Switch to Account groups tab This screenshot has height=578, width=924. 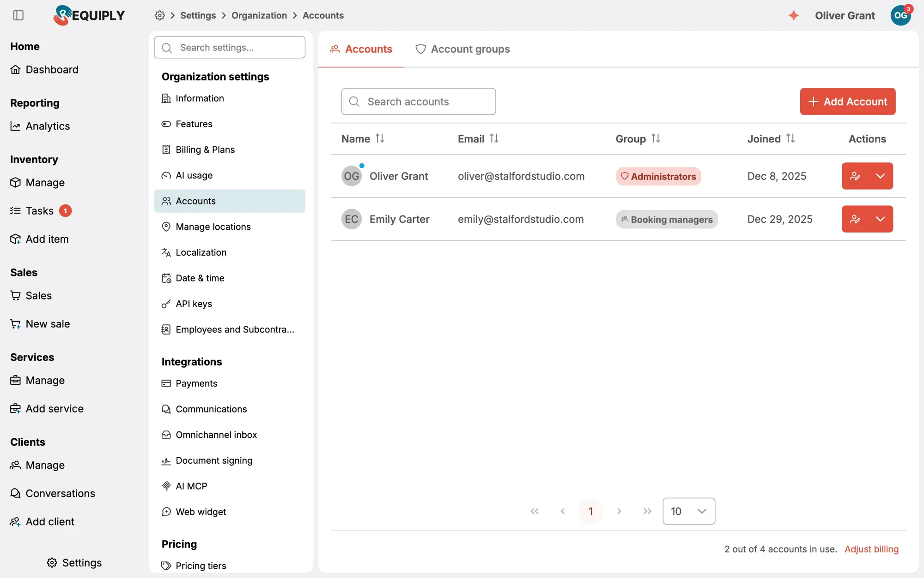462,49
